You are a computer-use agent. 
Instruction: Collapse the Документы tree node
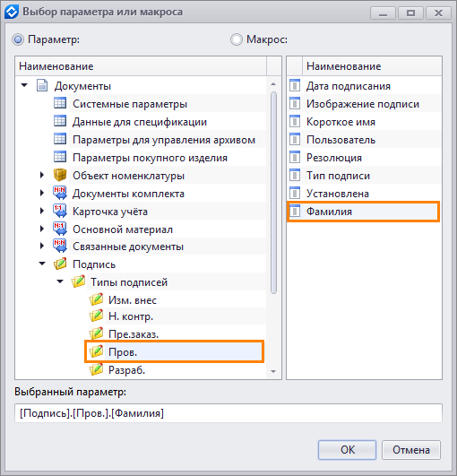click(x=24, y=85)
